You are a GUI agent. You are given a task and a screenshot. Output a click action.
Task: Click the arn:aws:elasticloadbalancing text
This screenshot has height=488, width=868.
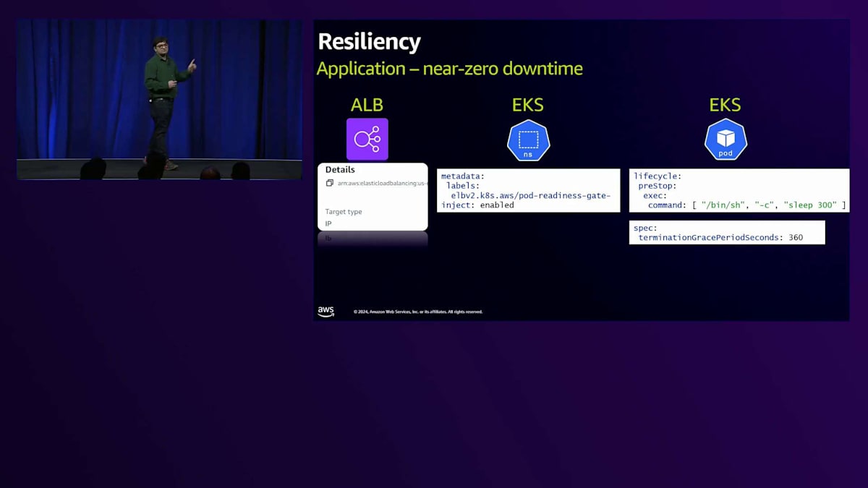coord(382,184)
